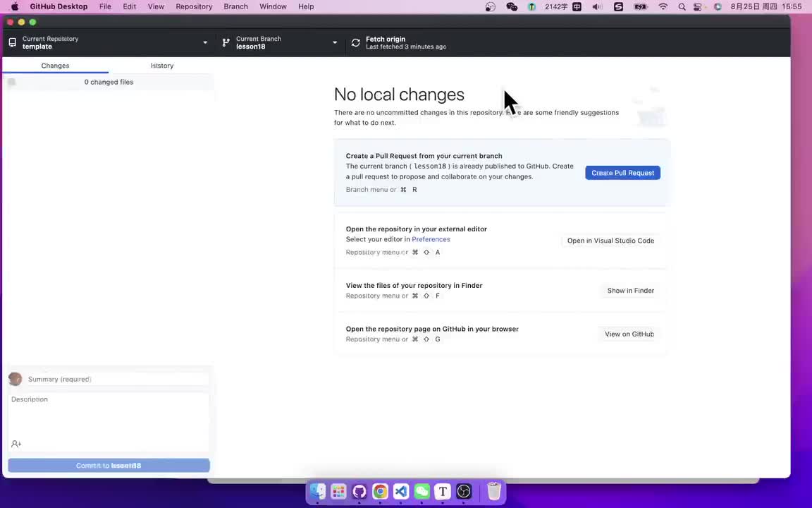This screenshot has height=508, width=812.
Task: Open the View menu
Action: point(156,7)
